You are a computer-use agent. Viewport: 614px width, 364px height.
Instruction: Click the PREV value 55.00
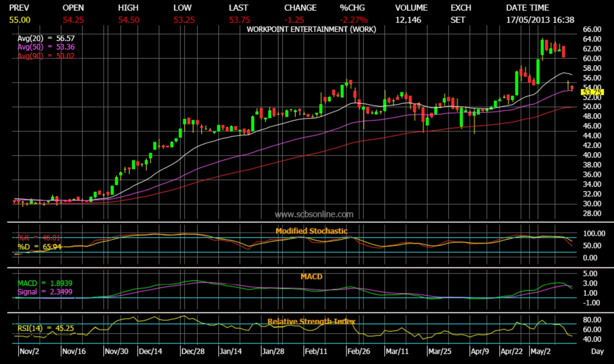20,20
